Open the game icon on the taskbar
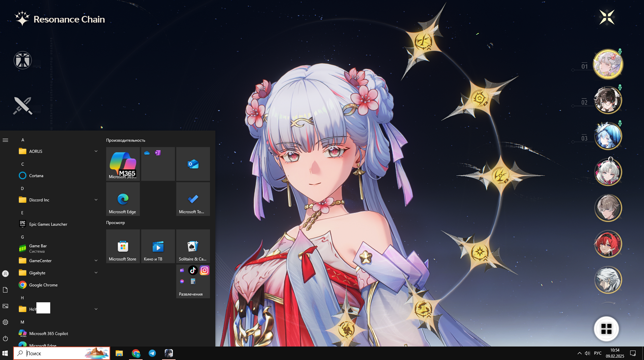Screen dimensions: 644x360 click(x=169, y=353)
